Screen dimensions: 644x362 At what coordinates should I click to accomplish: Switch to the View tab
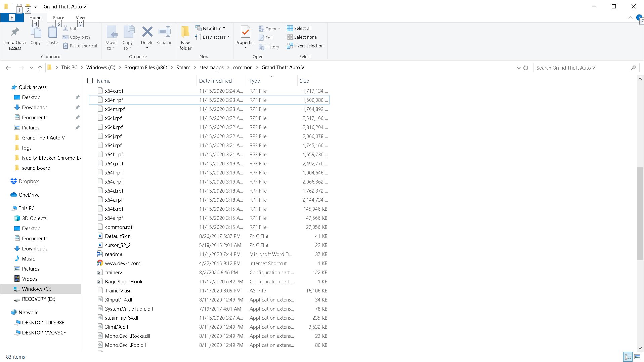coord(80,17)
